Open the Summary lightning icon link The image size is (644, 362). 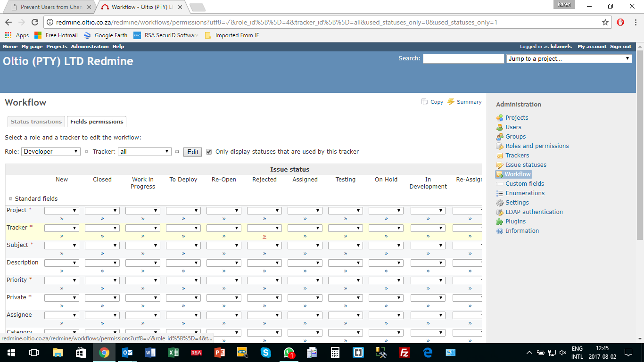[x=451, y=102]
